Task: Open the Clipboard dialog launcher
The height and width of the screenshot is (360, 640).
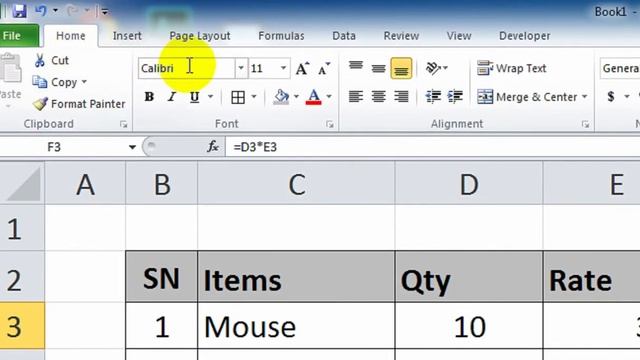Action: click(123, 124)
